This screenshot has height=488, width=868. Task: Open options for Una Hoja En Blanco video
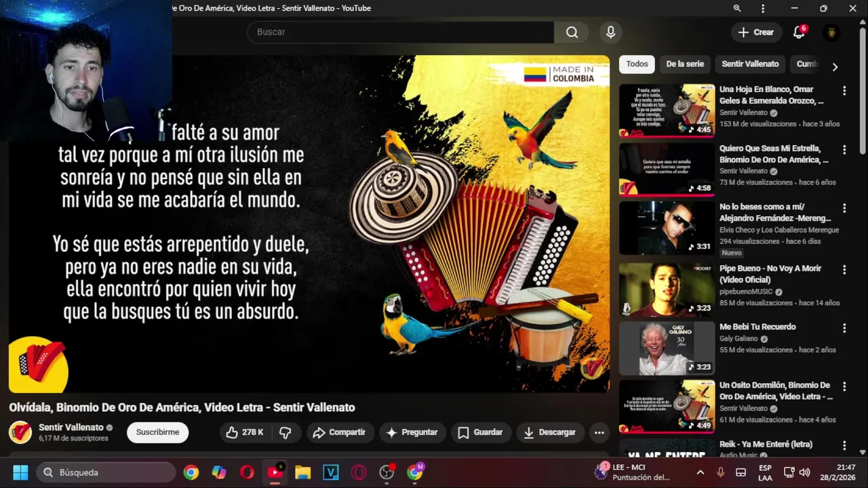844,91
